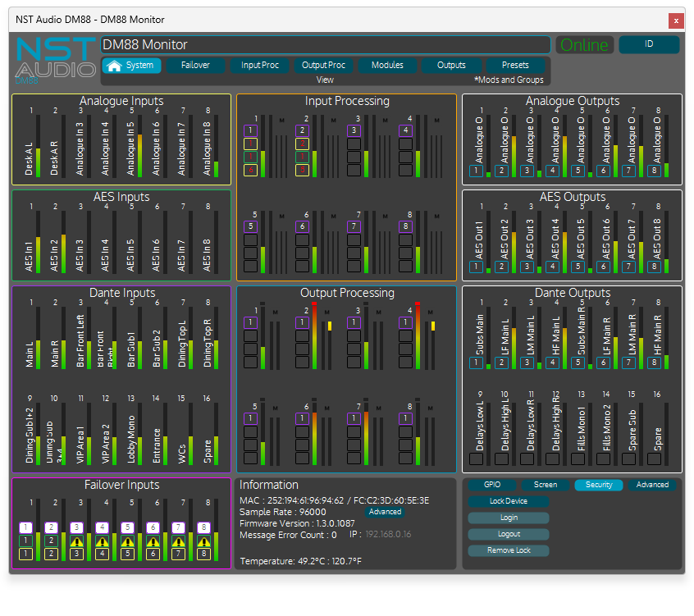Click routing box 5 under Analogue Outputs

pos(578,171)
